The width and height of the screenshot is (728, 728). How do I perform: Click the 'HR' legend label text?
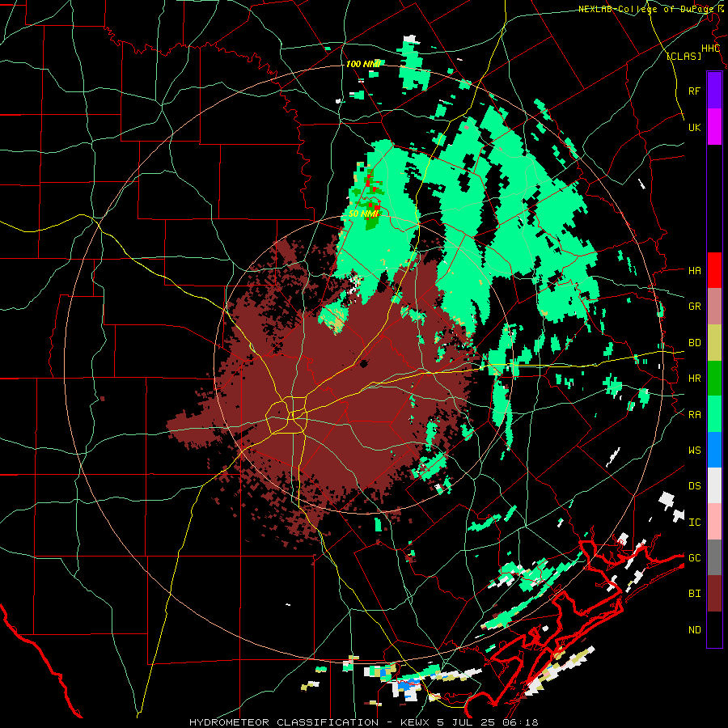[x=694, y=379]
